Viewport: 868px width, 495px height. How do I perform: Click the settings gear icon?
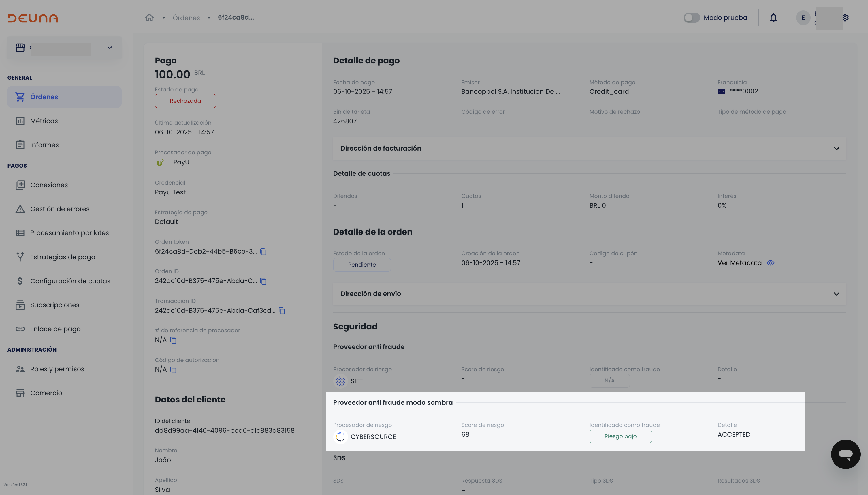846,18
